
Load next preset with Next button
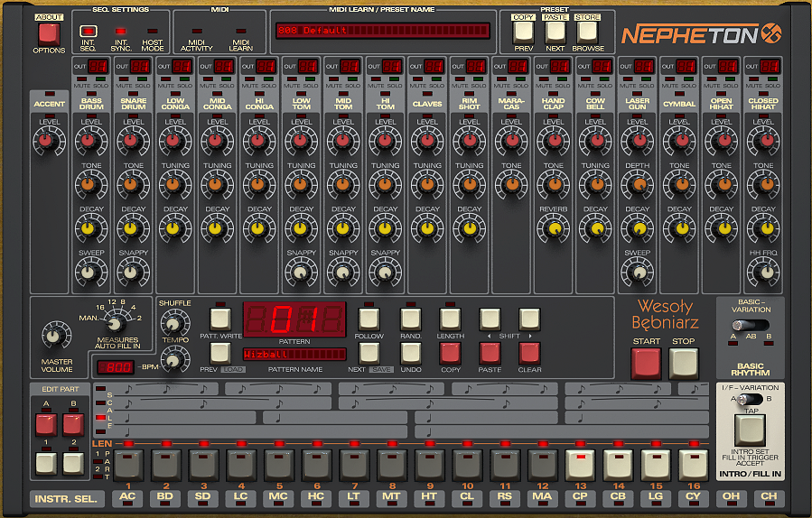555,32
